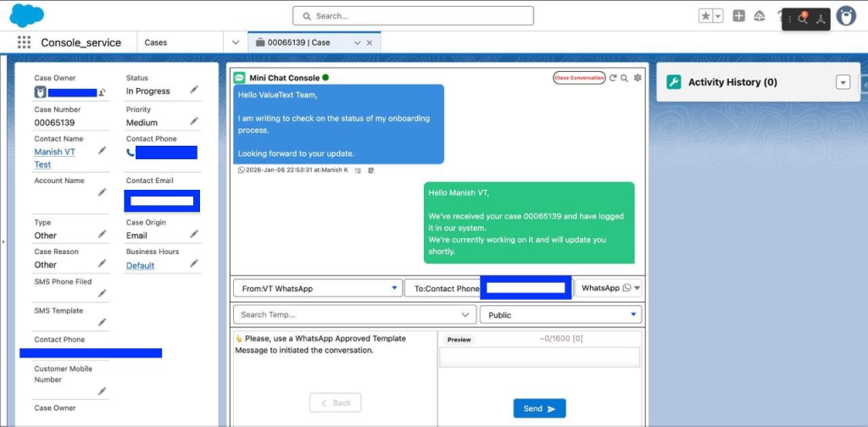Focus the global Search field
This screenshot has width=868, height=427.
coord(413,16)
